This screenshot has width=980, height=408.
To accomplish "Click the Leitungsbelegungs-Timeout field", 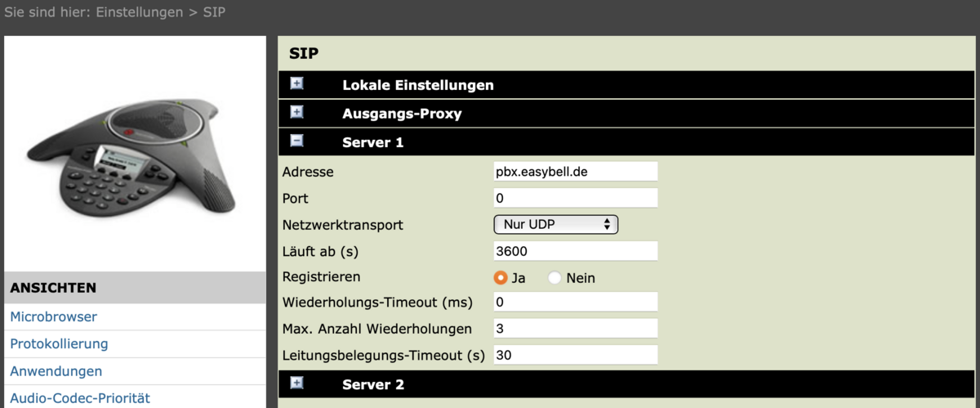I will click(575, 356).
